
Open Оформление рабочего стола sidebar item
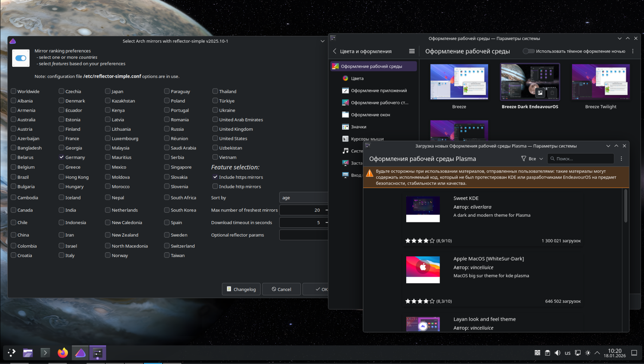click(373, 103)
